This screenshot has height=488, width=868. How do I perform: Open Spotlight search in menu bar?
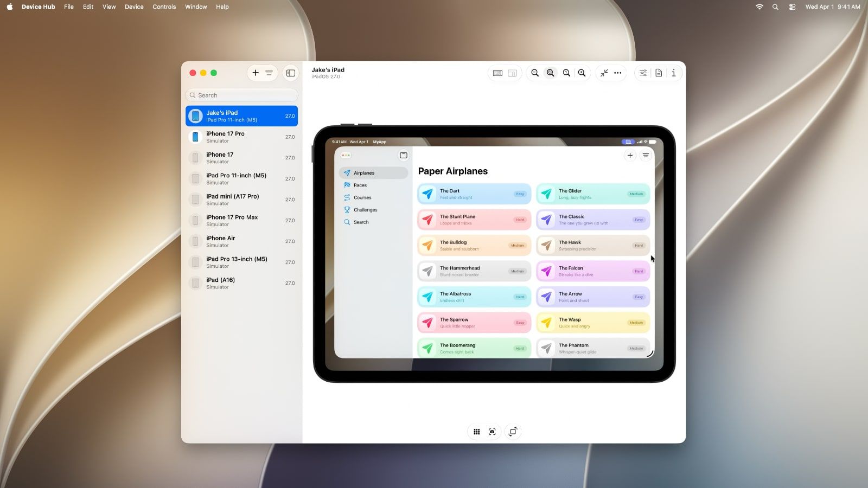coord(775,7)
